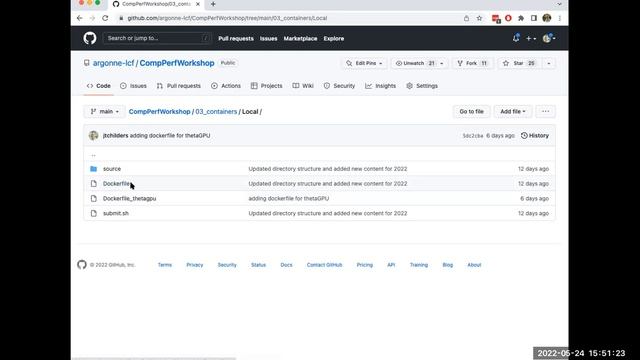640x360 pixels.
Task: Open the Settings tab
Action: (x=422, y=86)
